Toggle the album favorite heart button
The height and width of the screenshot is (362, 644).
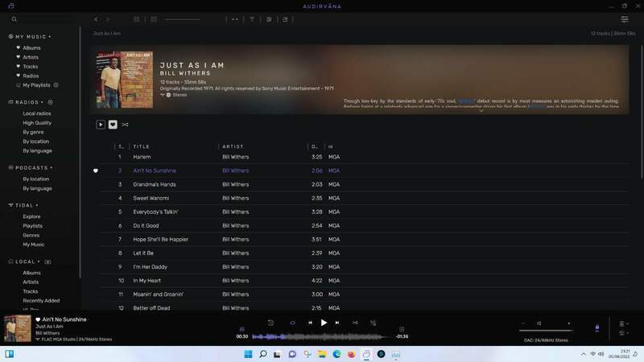point(113,125)
